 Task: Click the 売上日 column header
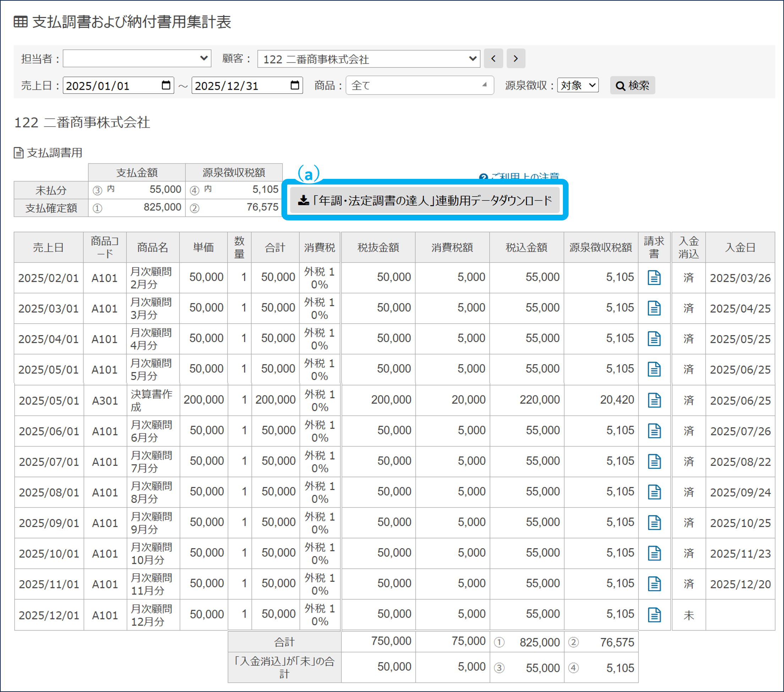coord(48,247)
